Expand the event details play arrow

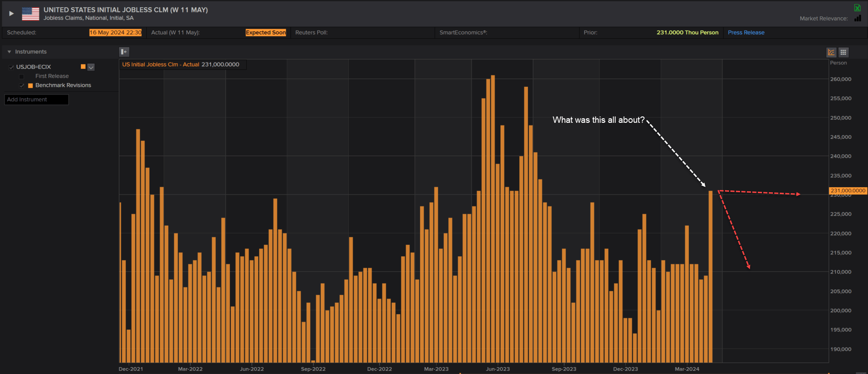point(11,14)
